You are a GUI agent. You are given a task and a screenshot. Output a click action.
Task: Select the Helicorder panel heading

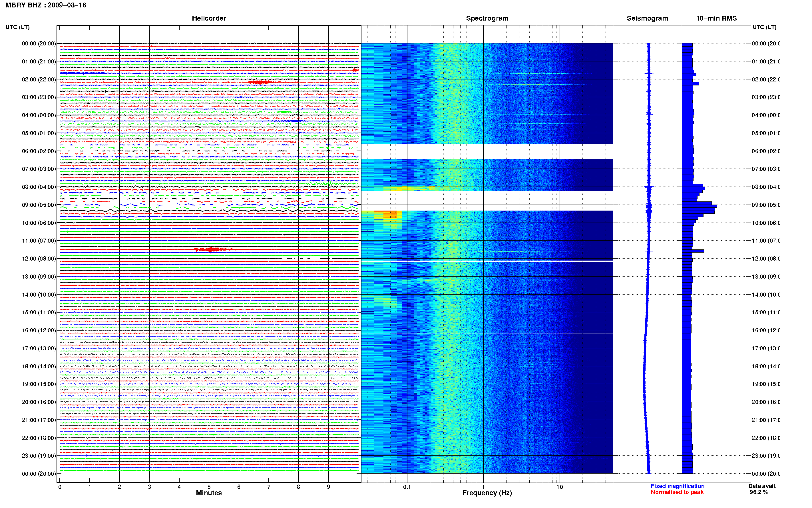209,18
